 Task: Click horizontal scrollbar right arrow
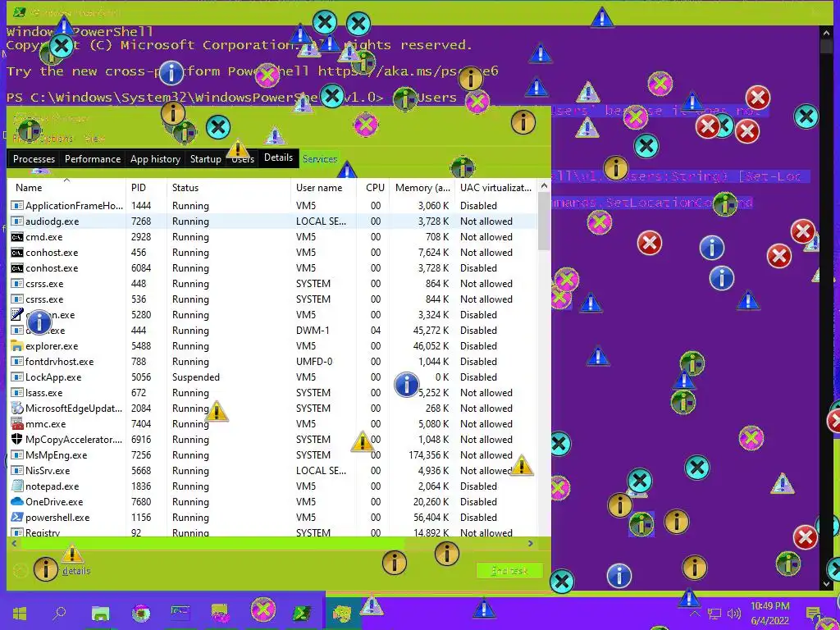(531, 543)
